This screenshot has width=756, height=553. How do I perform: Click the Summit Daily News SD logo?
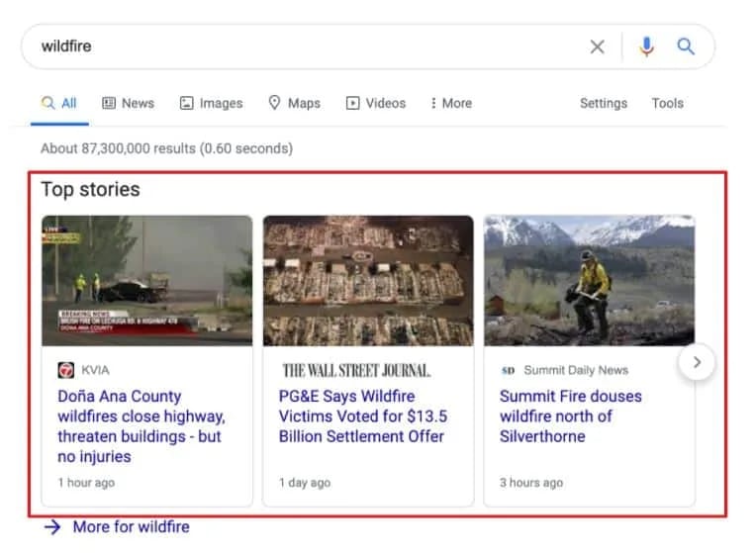(x=508, y=370)
